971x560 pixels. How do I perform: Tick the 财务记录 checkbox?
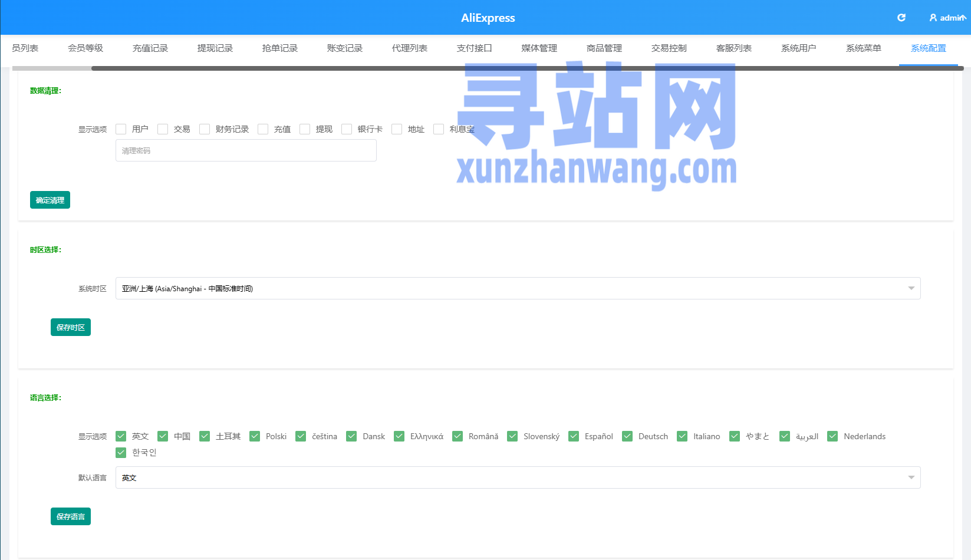pos(205,129)
